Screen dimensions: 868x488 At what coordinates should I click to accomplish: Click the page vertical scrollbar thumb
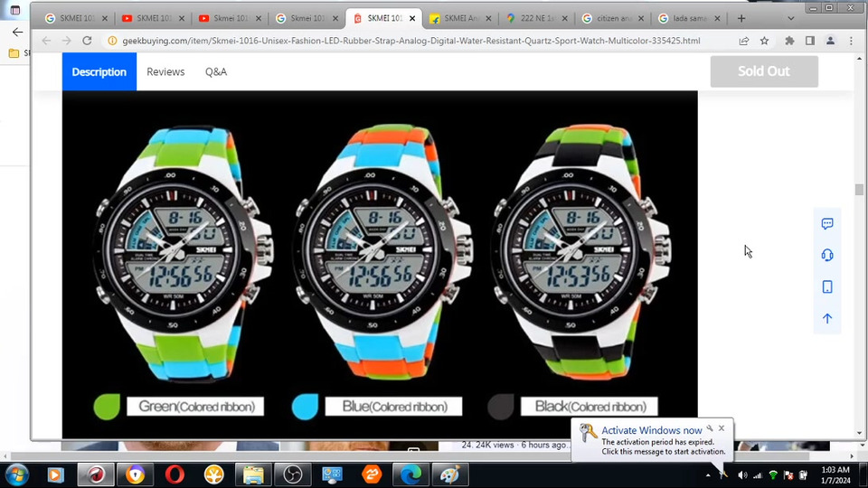859,189
